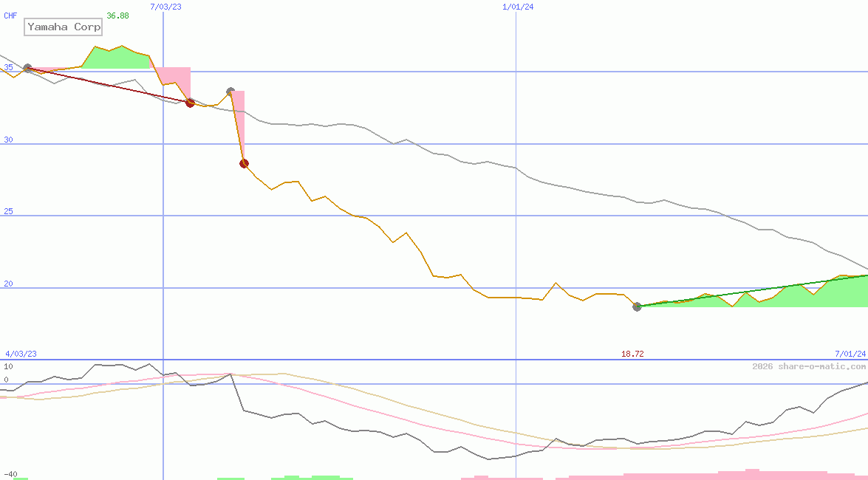
Task: Click the share-o-matic.com watermark link
Action: [809, 366]
